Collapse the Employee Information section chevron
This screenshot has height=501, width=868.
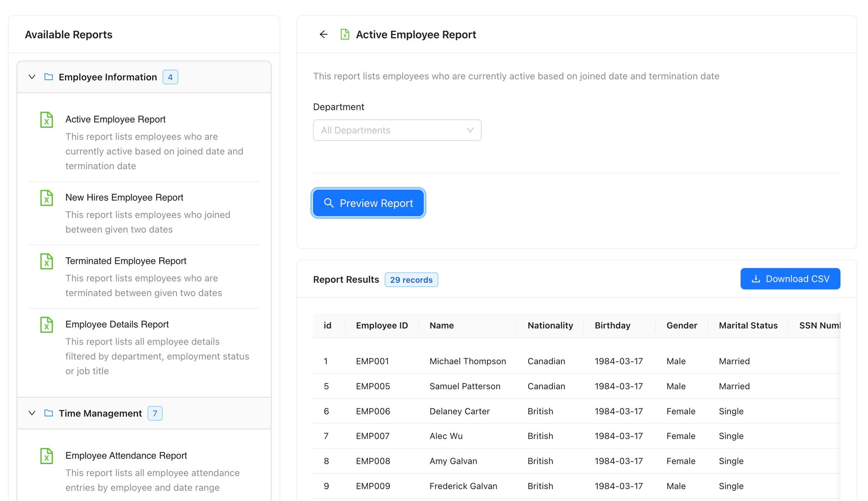[x=32, y=77]
